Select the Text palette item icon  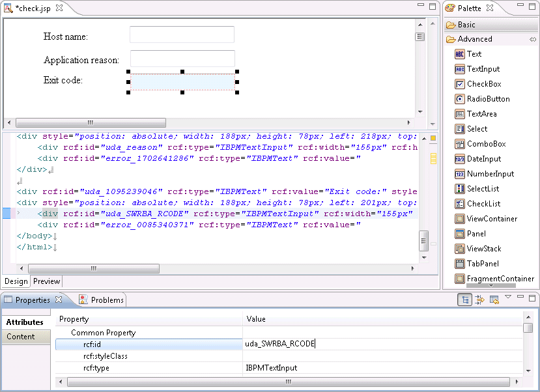click(x=459, y=54)
